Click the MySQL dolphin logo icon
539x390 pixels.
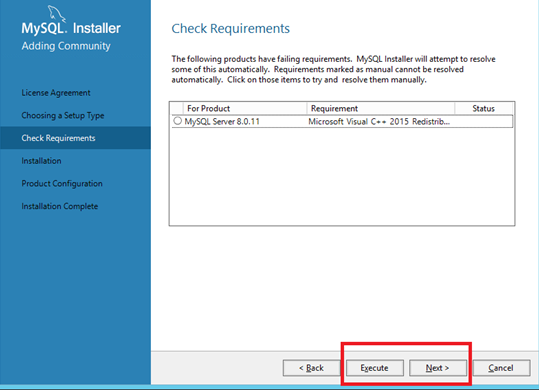click(x=56, y=14)
